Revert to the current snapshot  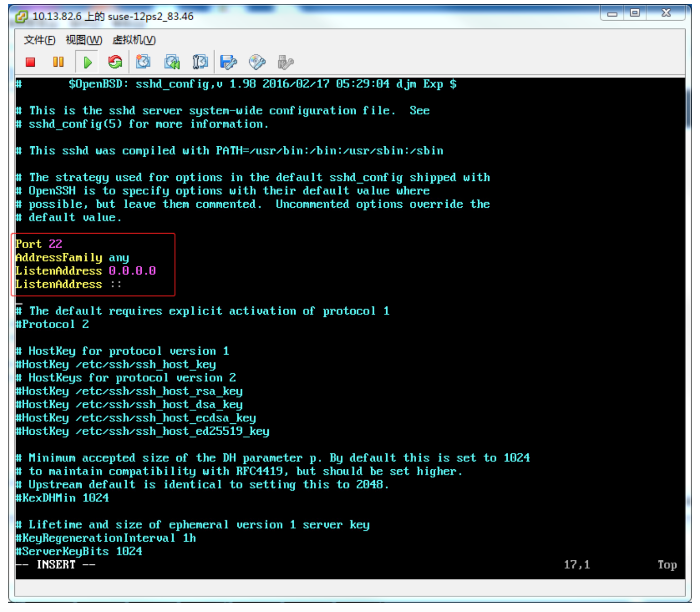pyautogui.click(x=172, y=63)
